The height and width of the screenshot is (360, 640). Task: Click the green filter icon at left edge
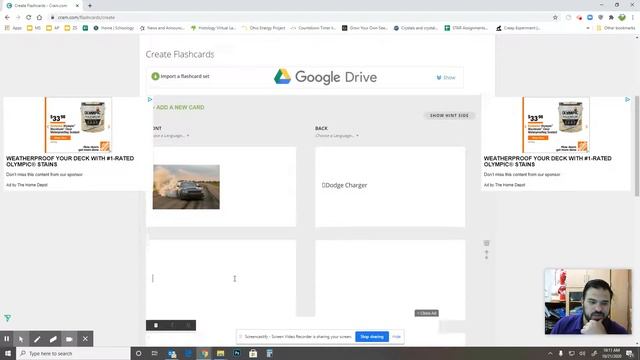coord(7,318)
